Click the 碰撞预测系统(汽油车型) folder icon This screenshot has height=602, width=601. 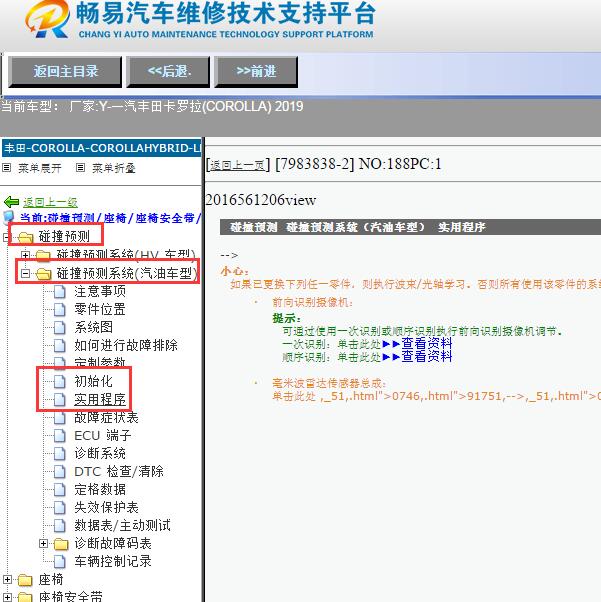coord(43,273)
